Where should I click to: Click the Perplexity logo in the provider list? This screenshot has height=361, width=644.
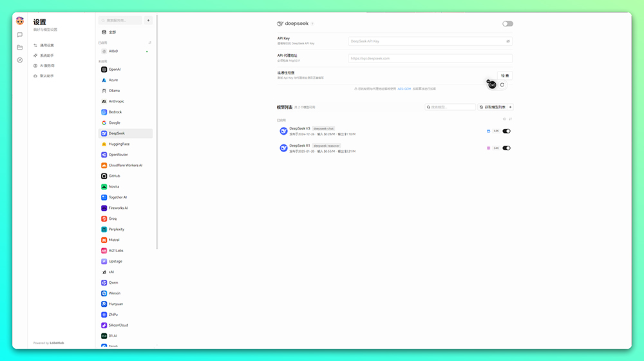tap(104, 229)
